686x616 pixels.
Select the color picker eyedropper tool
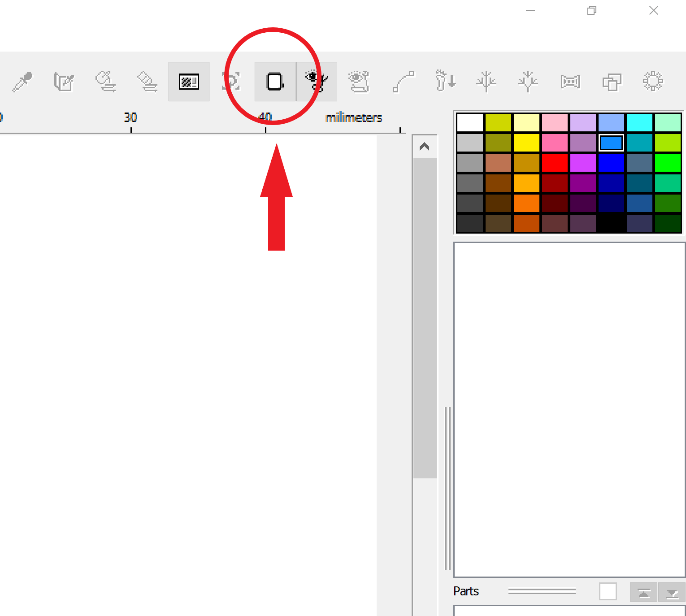[22, 81]
